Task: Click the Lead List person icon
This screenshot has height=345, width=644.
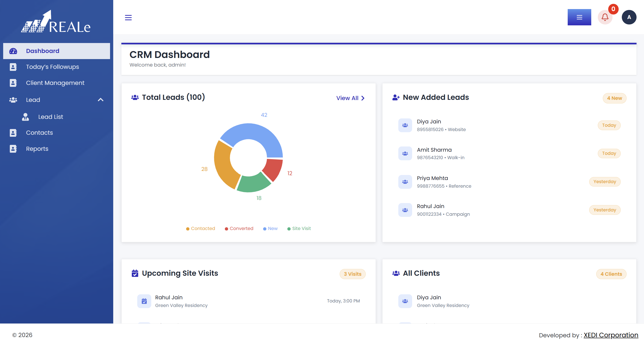Action: tap(25, 117)
